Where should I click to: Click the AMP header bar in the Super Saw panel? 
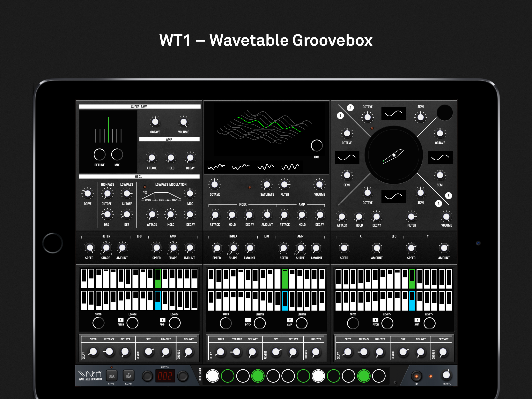pyautogui.click(x=169, y=139)
